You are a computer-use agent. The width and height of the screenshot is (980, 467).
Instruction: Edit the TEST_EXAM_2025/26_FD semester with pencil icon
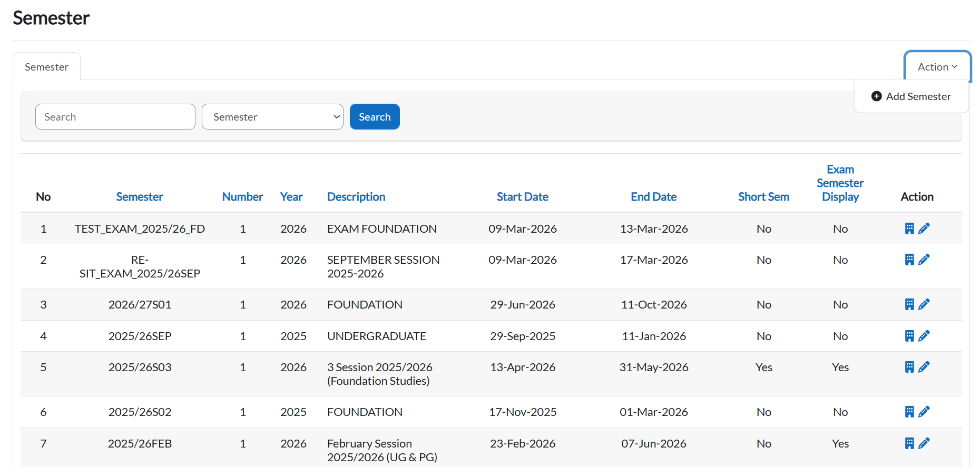click(924, 228)
